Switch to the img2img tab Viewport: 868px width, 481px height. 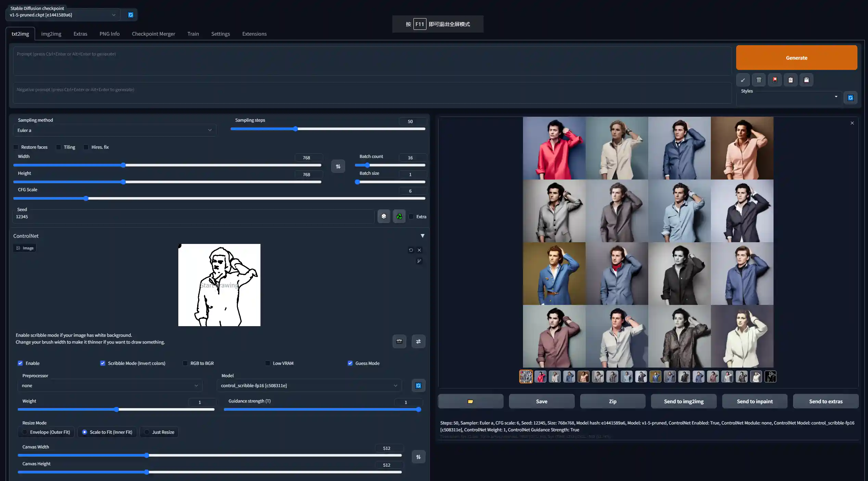[x=51, y=34]
